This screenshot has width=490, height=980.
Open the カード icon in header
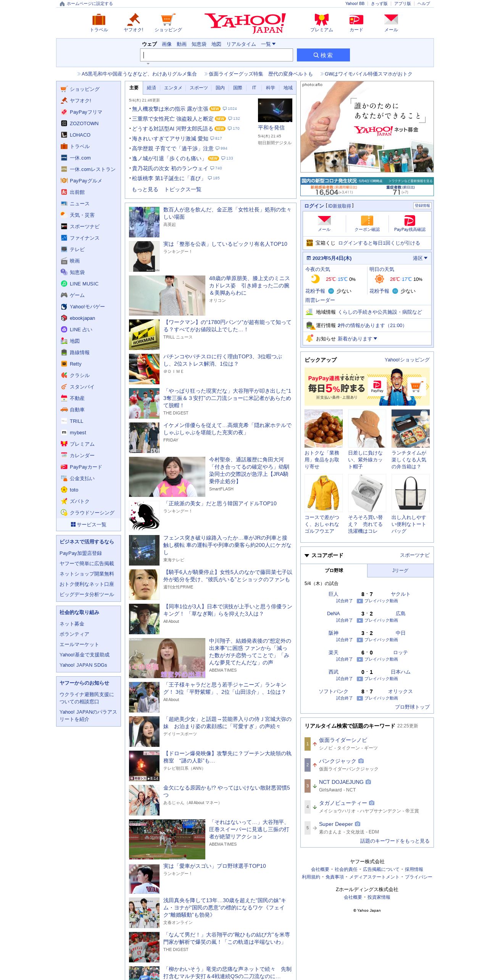pyautogui.click(x=356, y=19)
